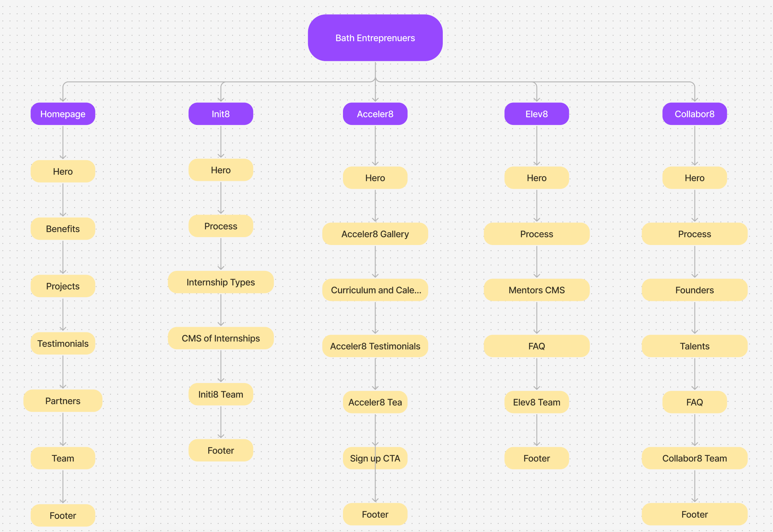Screen dimensions: 773x532
Task: Select the Bath Entreprenuers root node
Action: coord(375,38)
